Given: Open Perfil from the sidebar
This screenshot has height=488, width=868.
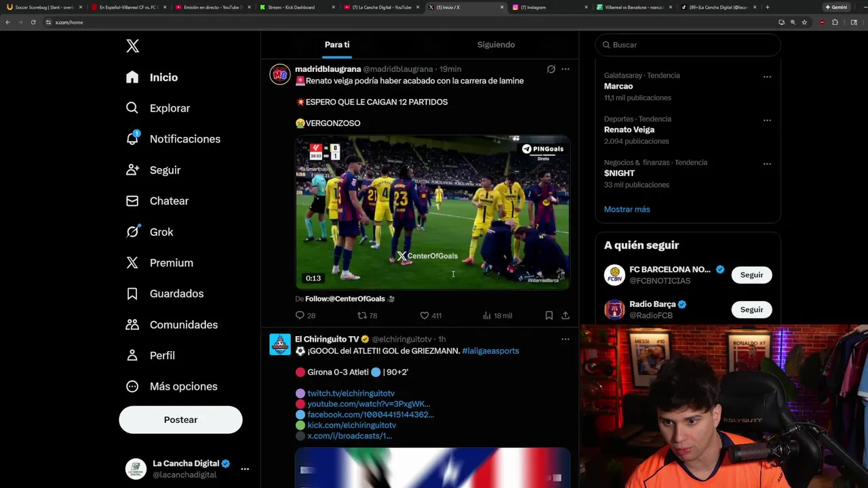Looking at the screenshot, I should [151, 355].
